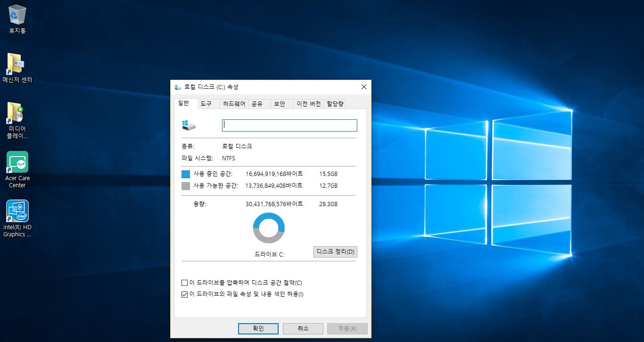Click the 취소 button
This screenshot has width=644, height=342.
click(x=303, y=328)
